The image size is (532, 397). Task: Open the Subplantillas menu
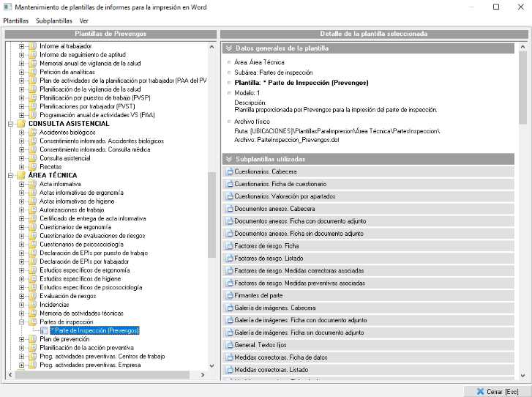pyautogui.click(x=54, y=21)
